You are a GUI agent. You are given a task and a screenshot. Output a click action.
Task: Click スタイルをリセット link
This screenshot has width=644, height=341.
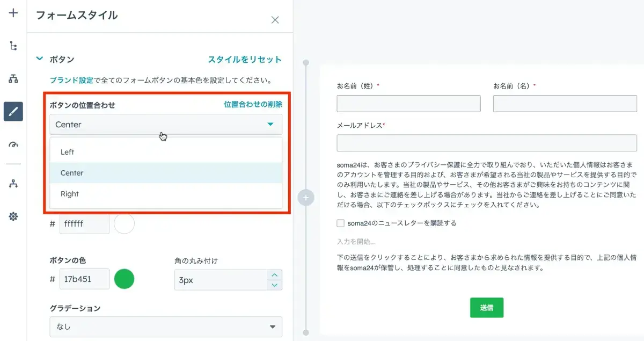point(245,60)
